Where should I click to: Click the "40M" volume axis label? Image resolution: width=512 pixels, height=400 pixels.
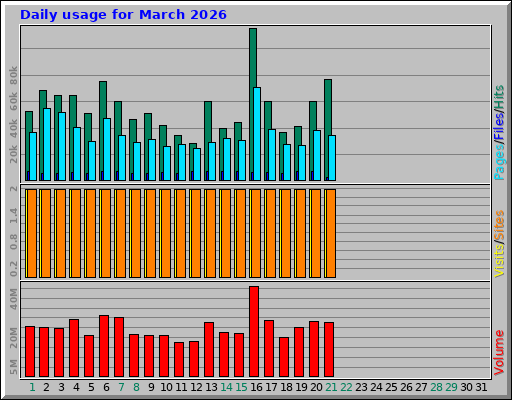(x=13, y=299)
